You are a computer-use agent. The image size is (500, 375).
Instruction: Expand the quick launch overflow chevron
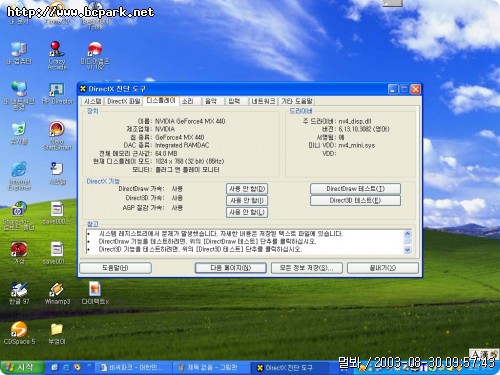(89, 366)
